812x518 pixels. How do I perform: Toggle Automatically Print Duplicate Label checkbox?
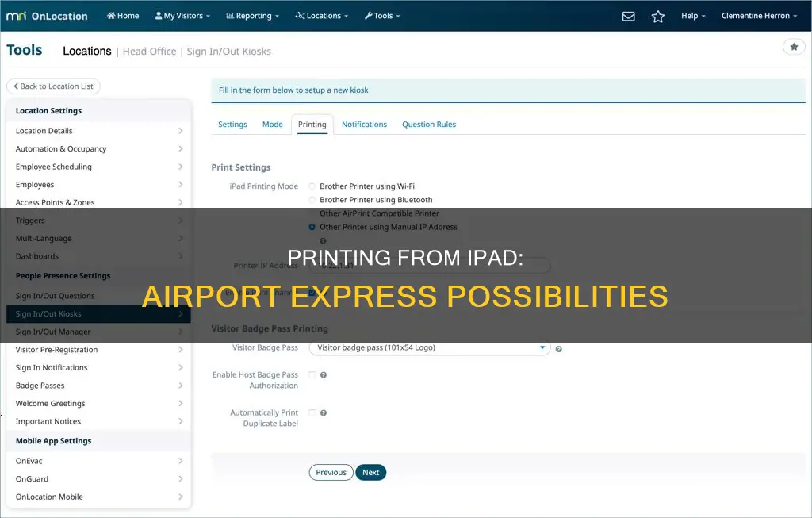click(x=312, y=412)
